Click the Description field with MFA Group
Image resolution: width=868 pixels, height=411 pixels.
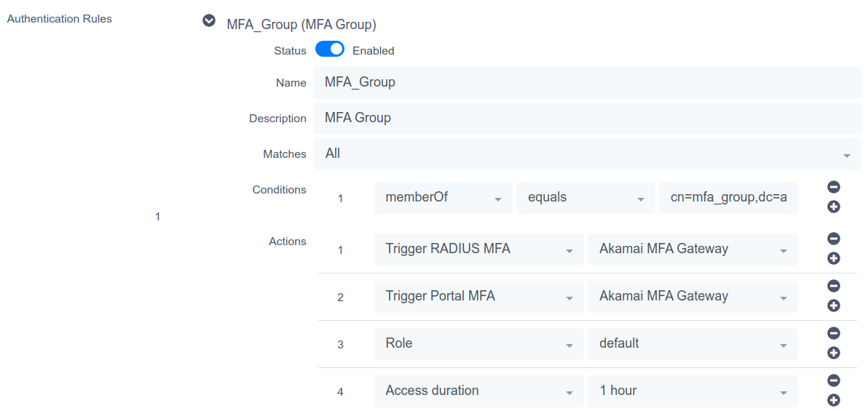[x=587, y=119]
